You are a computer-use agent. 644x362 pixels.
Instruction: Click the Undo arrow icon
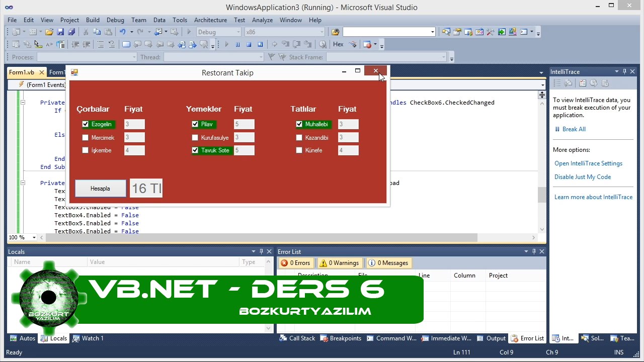pos(122,32)
